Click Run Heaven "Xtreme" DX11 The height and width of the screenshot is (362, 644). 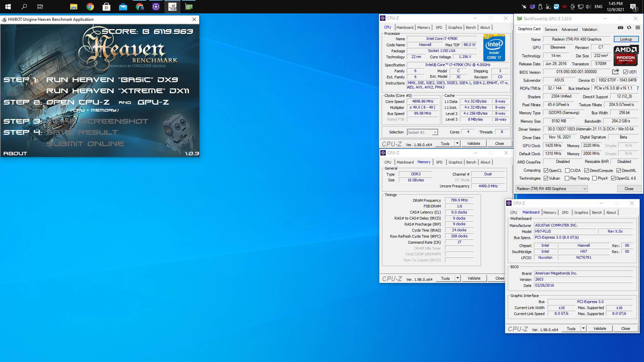(118, 91)
